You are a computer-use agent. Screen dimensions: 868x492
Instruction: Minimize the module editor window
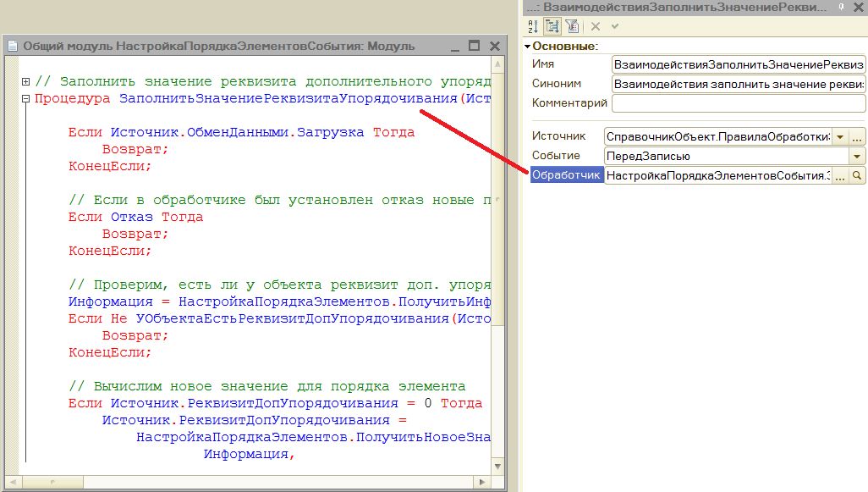pos(455,47)
